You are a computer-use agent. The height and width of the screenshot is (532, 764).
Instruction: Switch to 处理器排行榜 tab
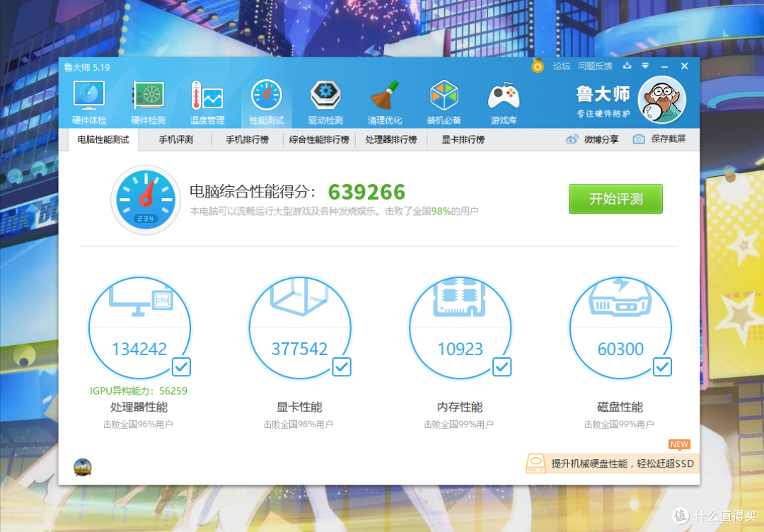[390, 140]
